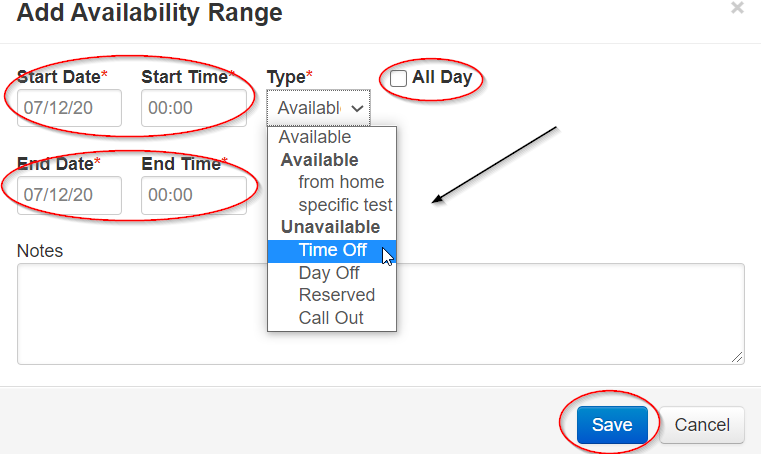Click the bold Available group heading
Viewport: 761px width, 454px height.
pyautogui.click(x=319, y=160)
